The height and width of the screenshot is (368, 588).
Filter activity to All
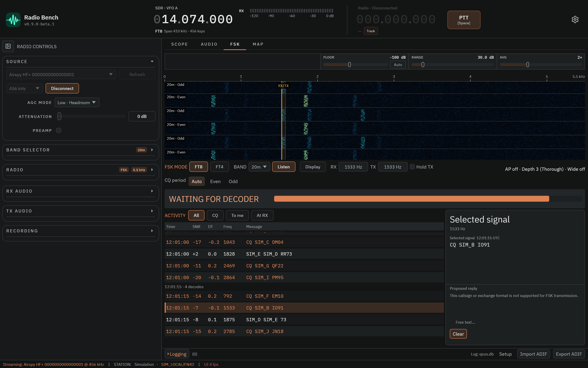[x=196, y=215]
